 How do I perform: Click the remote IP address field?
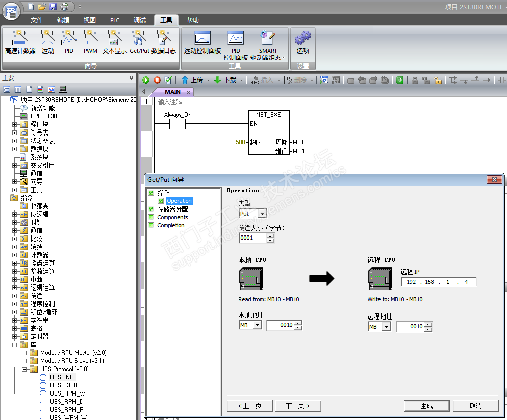click(x=439, y=282)
